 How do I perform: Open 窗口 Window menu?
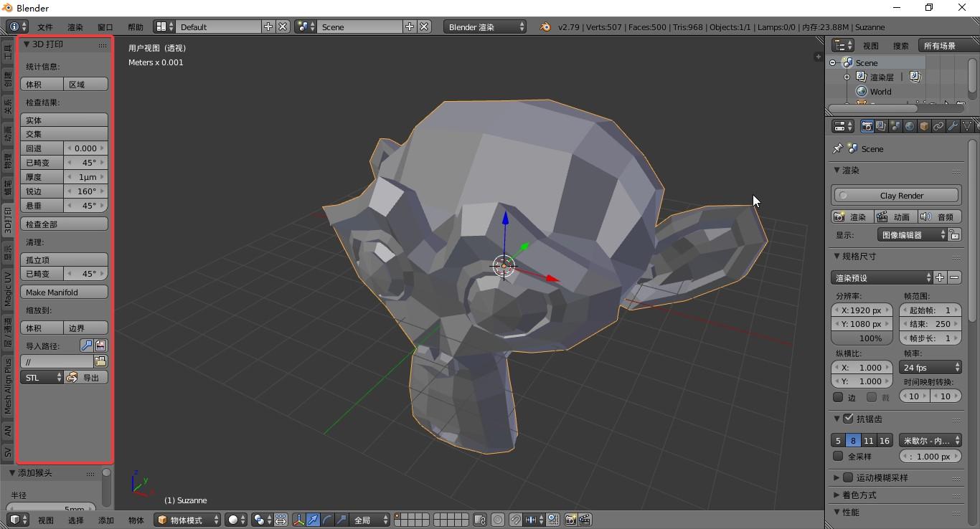click(105, 27)
